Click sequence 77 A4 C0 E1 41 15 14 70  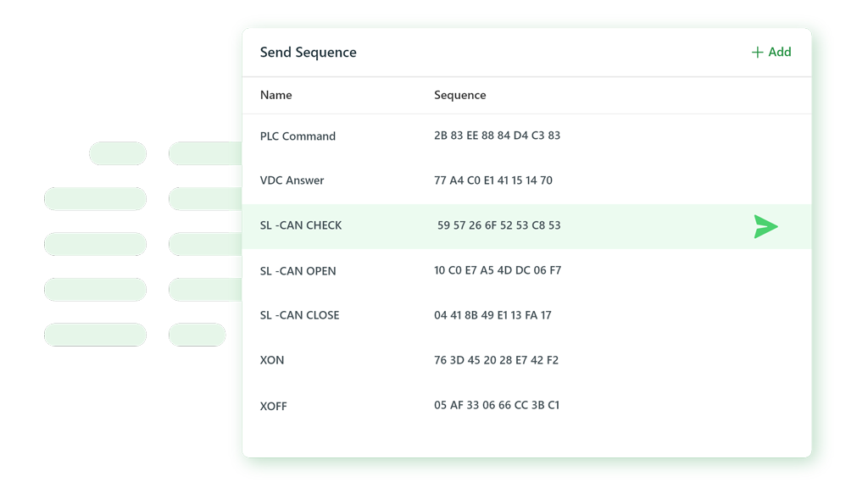pos(493,180)
